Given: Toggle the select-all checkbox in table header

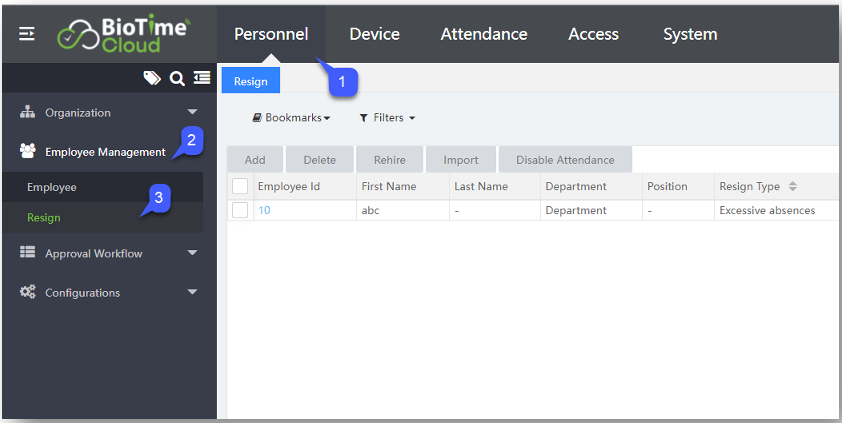Looking at the screenshot, I should [x=240, y=186].
